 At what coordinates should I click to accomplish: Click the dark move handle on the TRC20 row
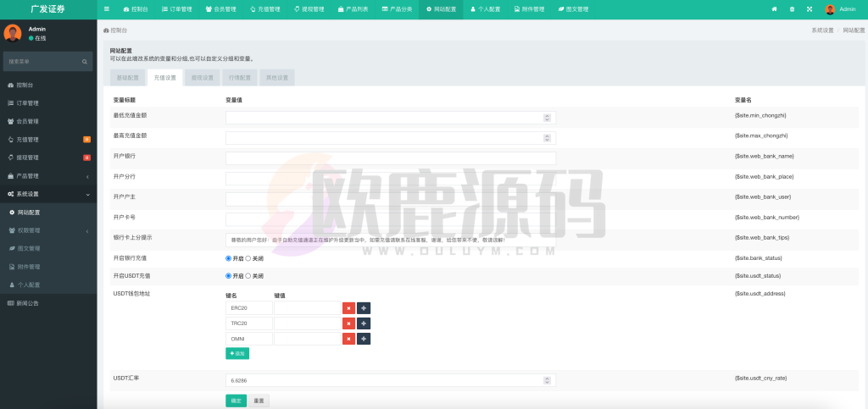tap(364, 323)
